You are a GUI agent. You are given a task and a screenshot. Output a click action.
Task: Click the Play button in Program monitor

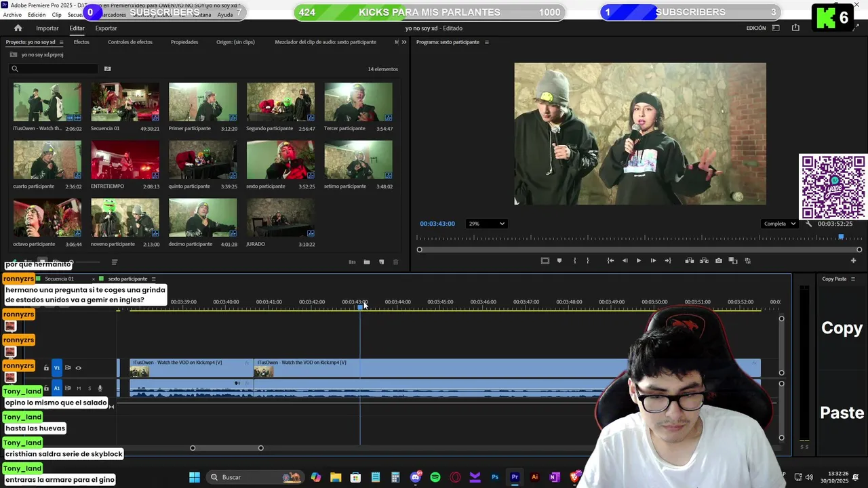tap(638, 260)
